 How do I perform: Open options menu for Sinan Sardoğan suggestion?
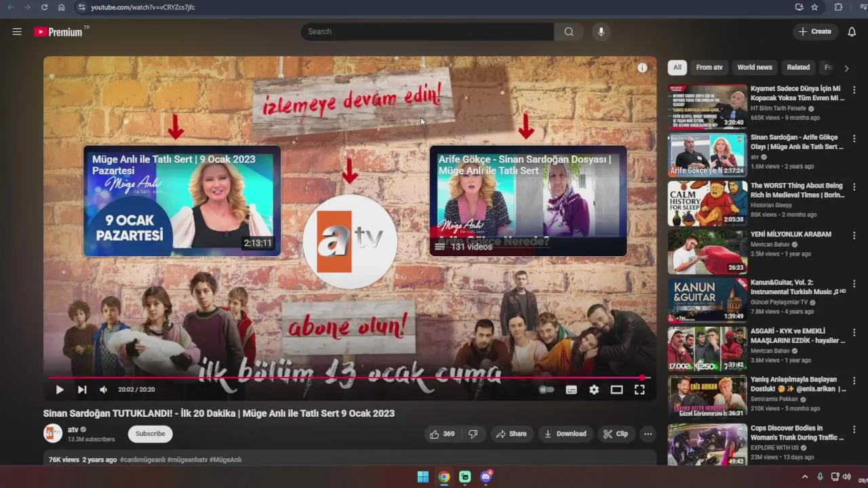click(854, 139)
